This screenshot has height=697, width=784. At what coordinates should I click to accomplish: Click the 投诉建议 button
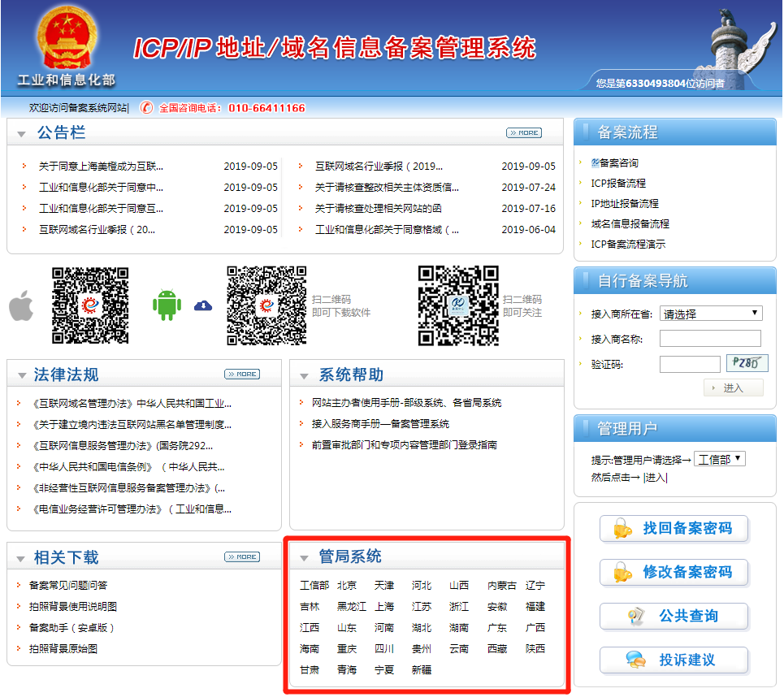[674, 660]
